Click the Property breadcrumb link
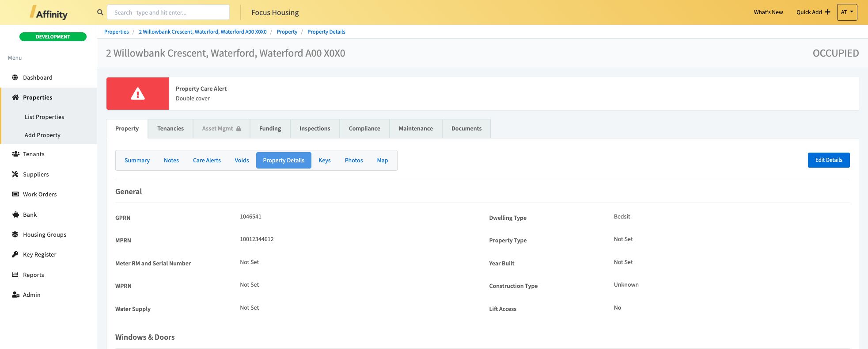Screen dimensions: 868x349 tap(287, 32)
